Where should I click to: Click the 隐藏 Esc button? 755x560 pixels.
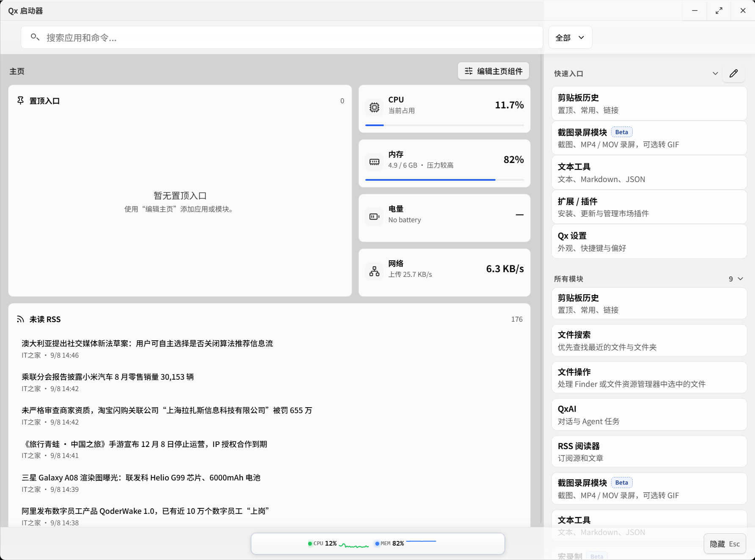[725, 544]
